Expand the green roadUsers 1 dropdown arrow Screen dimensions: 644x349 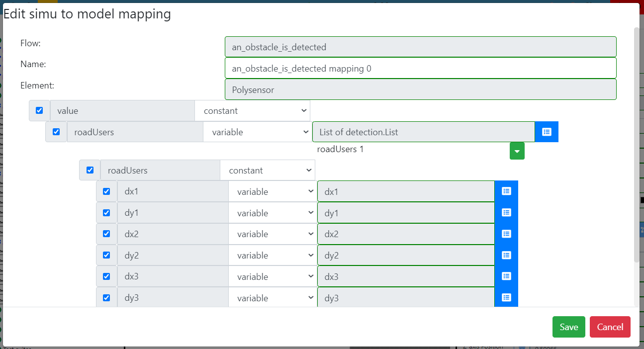(x=517, y=151)
